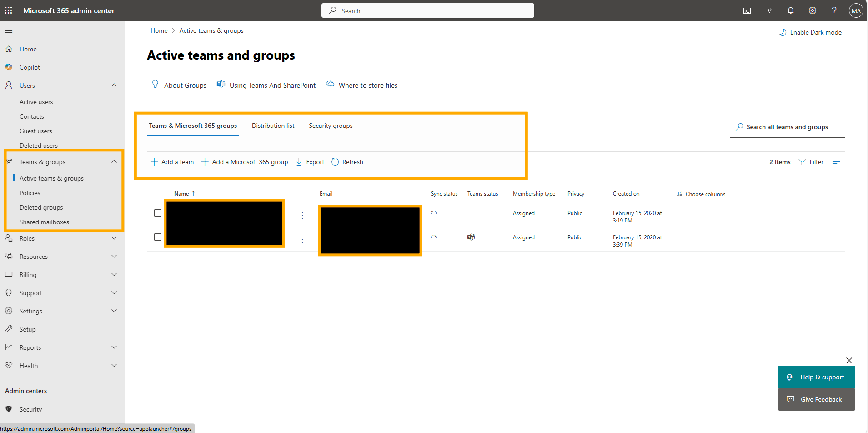This screenshot has height=433, width=868.
Task: Click the notifications bell icon
Action: pyautogui.click(x=790, y=10)
